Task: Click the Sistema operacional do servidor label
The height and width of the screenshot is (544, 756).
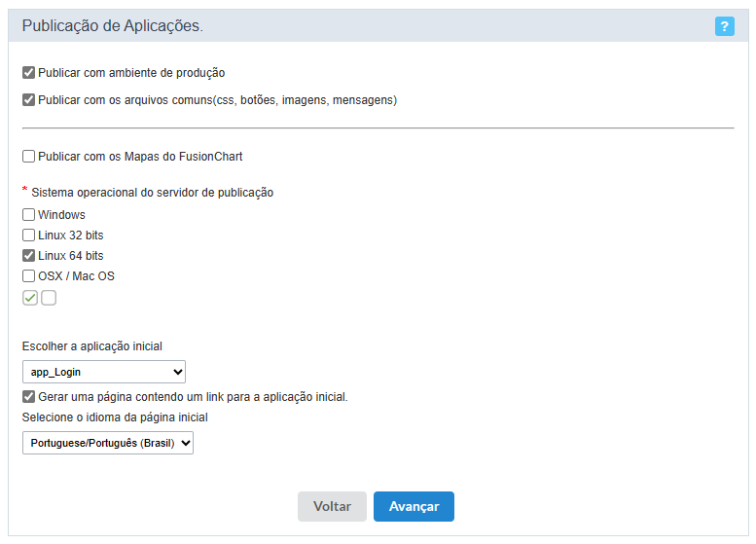Action: click(x=153, y=193)
